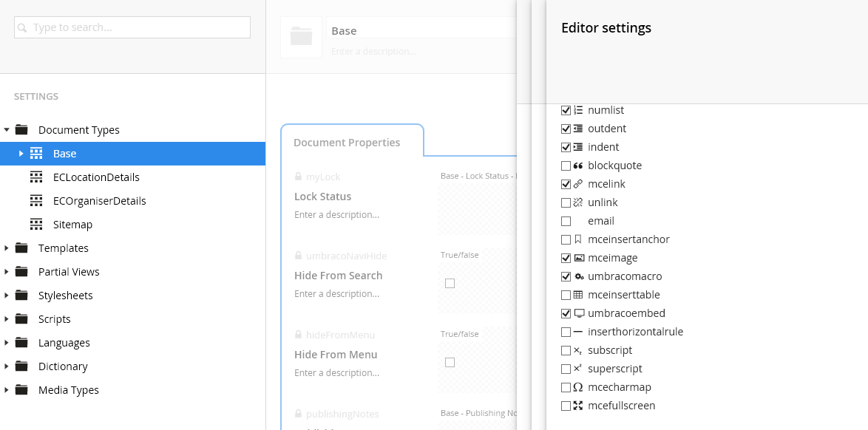Click the mceimage picture icon
Viewport: 868px width, 430px height.
(578, 258)
